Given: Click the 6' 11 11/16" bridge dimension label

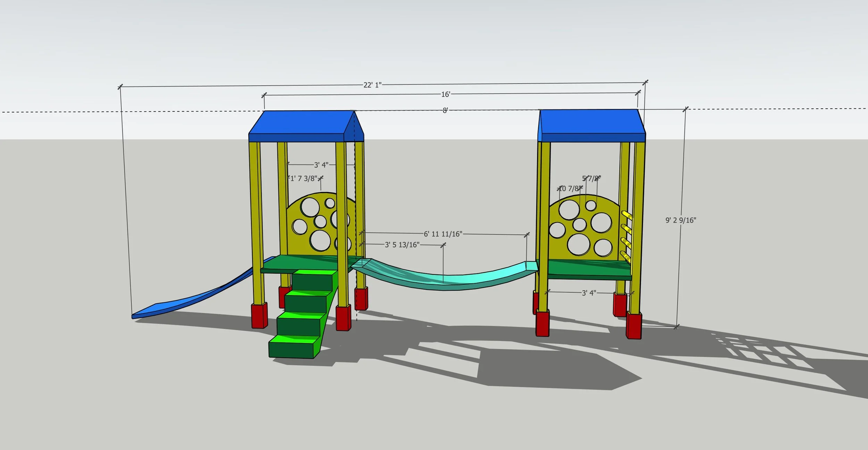Looking at the screenshot, I should pyautogui.click(x=443, y=234).
